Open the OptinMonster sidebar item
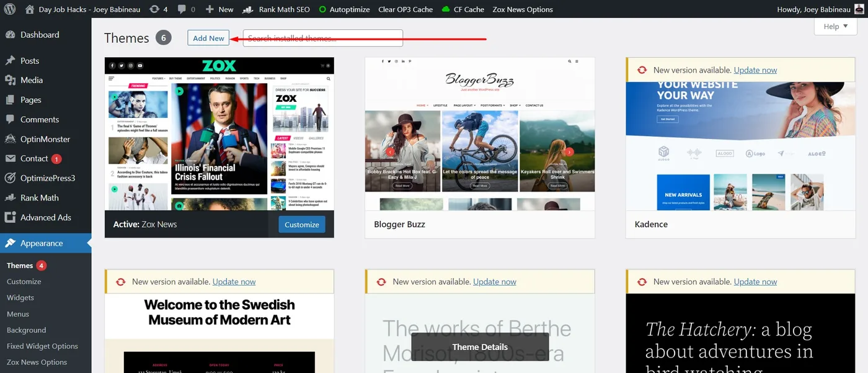This screenshot has height=373, width=868. point(45,139)
